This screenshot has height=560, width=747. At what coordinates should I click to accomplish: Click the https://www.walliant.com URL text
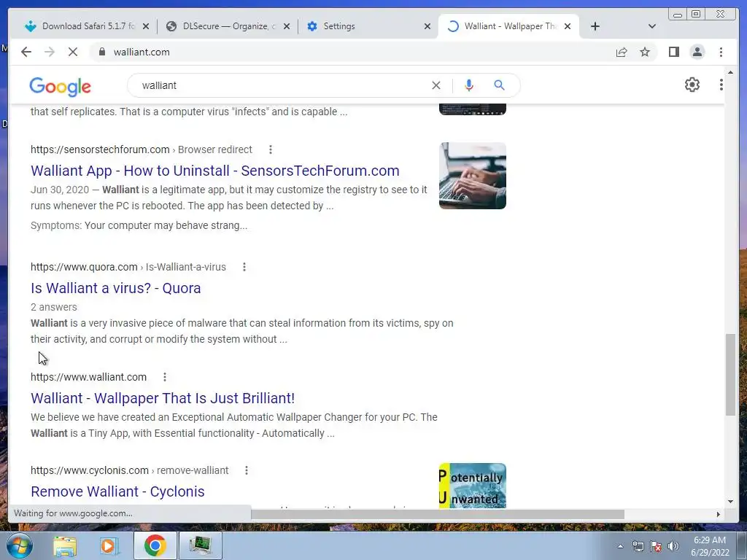coord(88,377)
